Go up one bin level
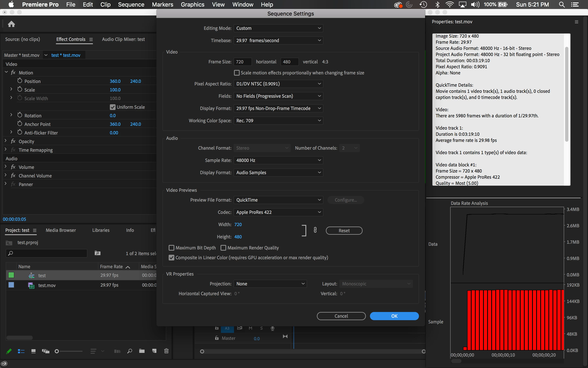The image size is (588, 368). [9, 243]
